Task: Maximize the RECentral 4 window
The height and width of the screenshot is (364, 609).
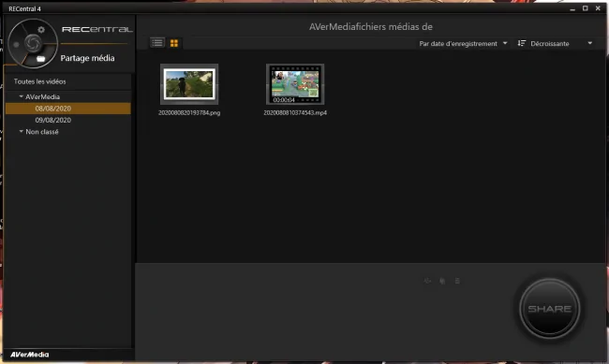Action: [586, 8]
